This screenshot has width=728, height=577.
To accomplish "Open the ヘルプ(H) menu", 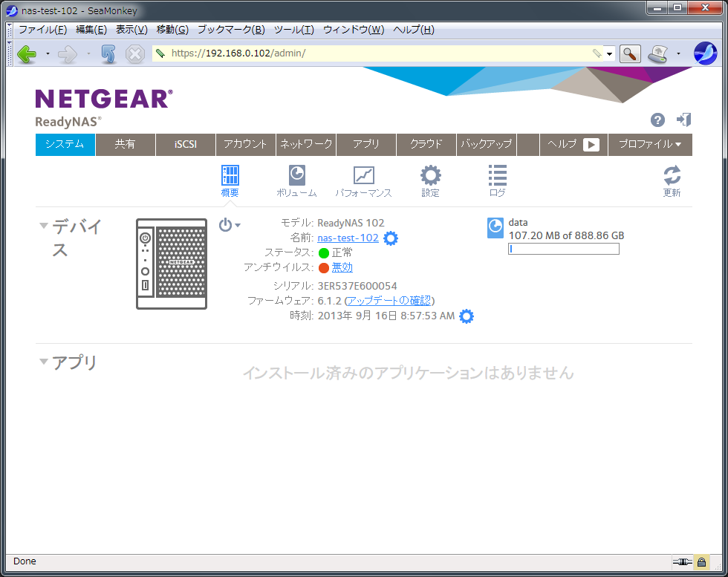I will point(414,30).
